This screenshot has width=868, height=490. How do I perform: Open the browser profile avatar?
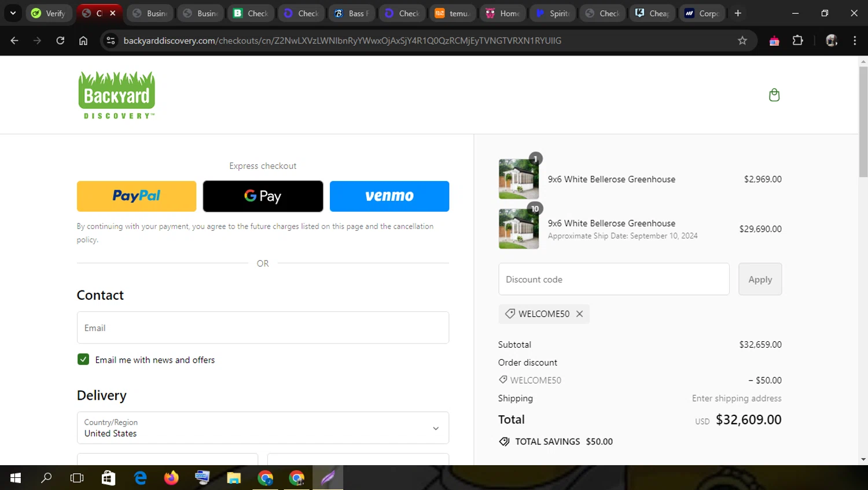(x=832, y=40)
